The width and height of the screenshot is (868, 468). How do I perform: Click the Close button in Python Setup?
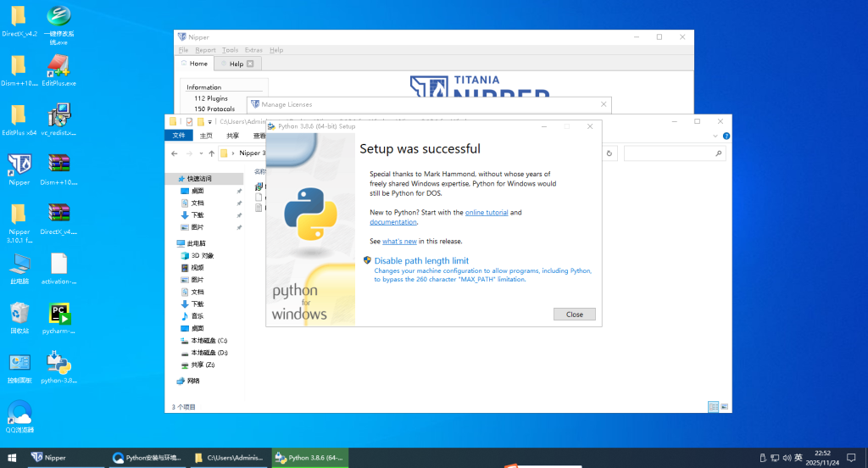tap(574, 314)
